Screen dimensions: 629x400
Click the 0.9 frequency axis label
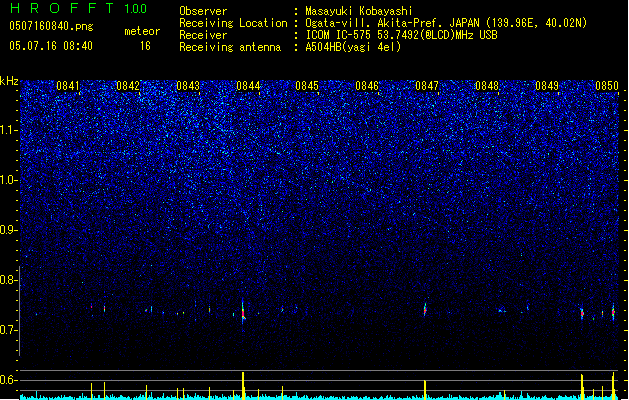coord(9,230)
